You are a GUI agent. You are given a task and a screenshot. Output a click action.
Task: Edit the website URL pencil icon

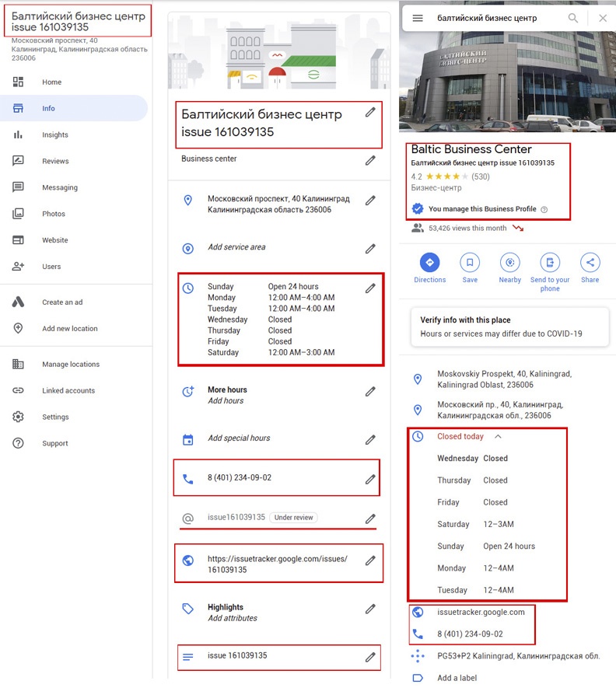click(x=370, y=561)
